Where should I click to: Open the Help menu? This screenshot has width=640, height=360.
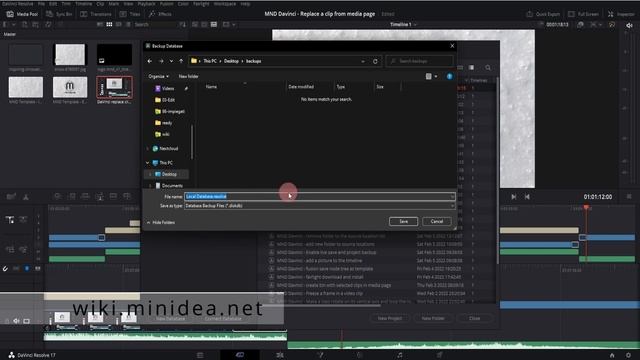click(245, 3)
